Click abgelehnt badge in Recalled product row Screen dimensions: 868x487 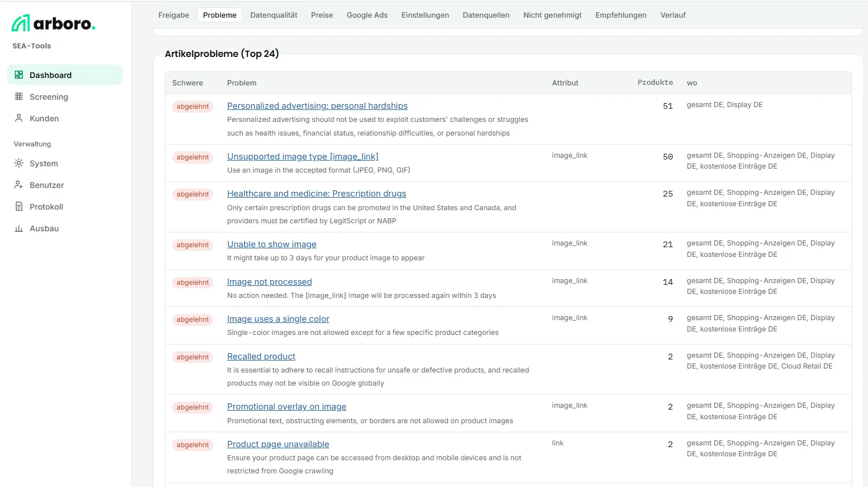click(x=193, y=357)
